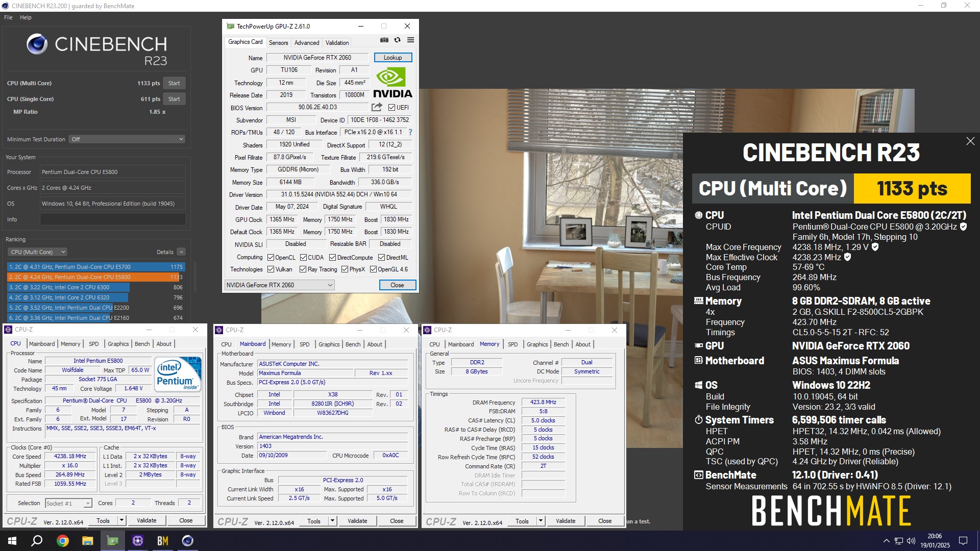This screenshot has width=980, height=551.
Task: Switch to the Validation tab in GPU-Z
Action: click(x=337, y=43)
